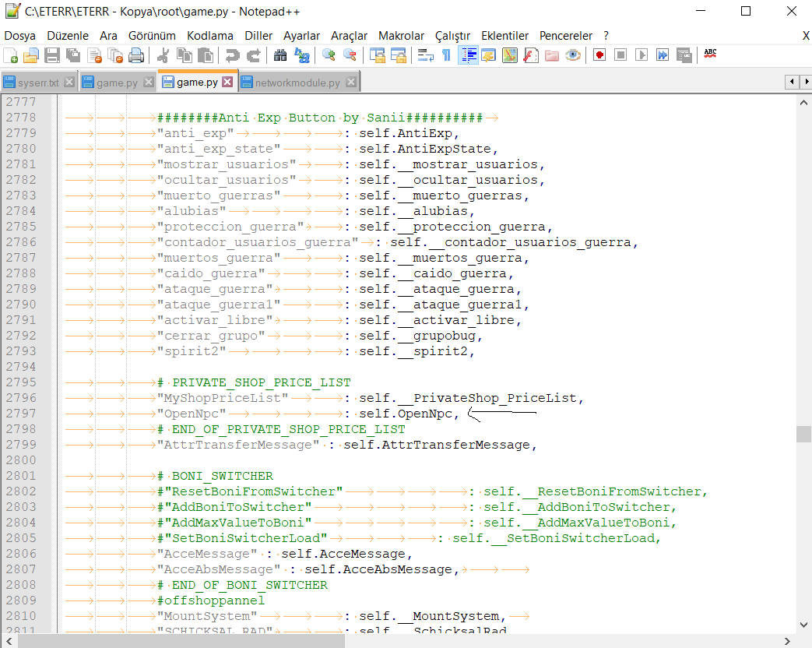Open the Document Map panel
This screenshot has width=812, height=648.
pyautogui.click(x=510, y=55)
